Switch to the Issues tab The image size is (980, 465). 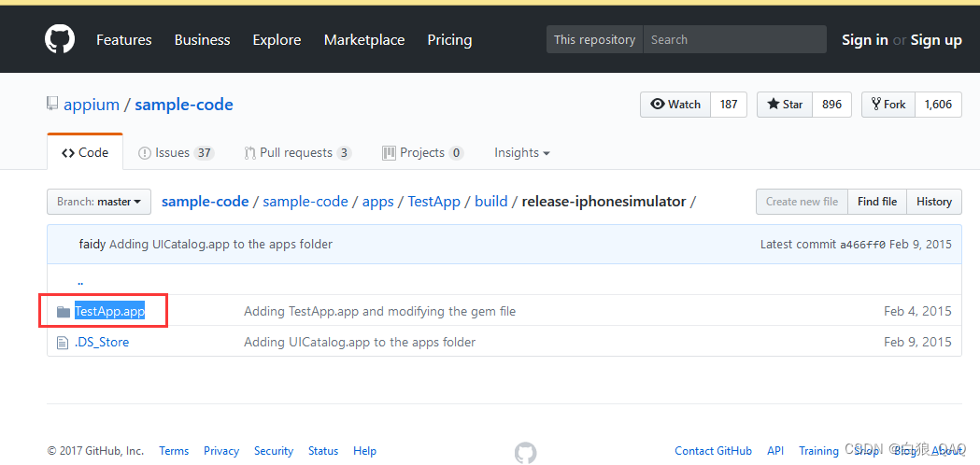177,152
